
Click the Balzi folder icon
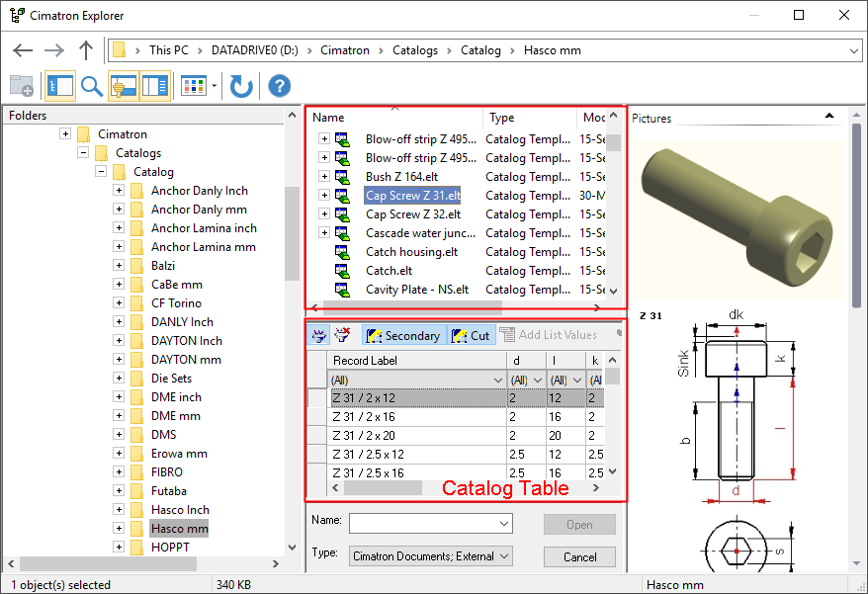click(137, 266)
